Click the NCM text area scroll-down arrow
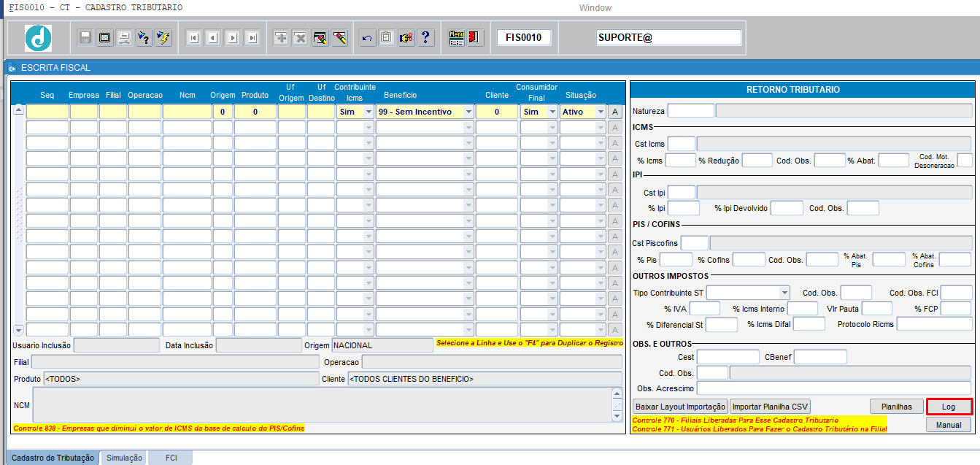Image resolution: width=980 pixels, height=465 pixels. click(x=617, y=416)
